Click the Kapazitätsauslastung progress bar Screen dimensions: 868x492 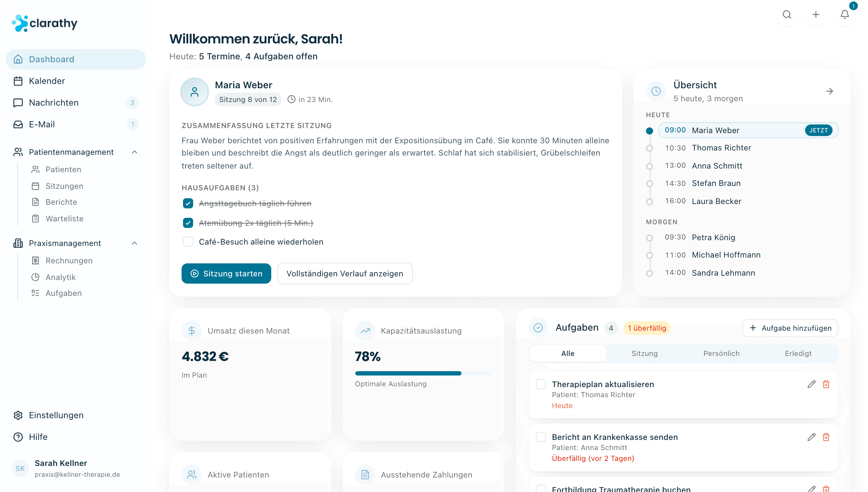[423, 373]
